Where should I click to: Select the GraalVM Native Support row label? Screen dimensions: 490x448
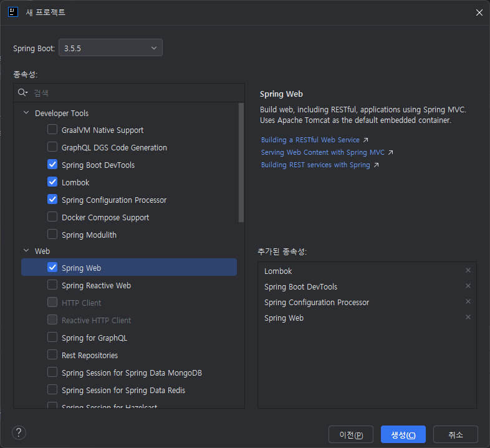click(102, 130)
